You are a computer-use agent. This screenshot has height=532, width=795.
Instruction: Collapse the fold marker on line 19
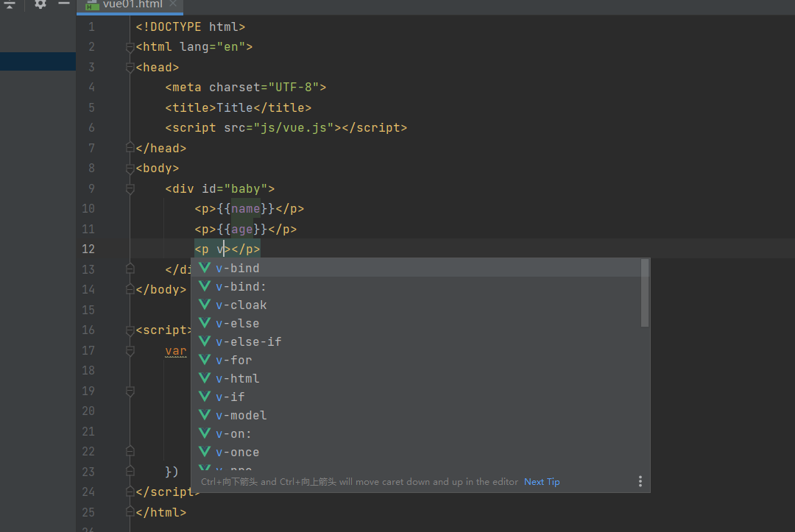(x=130, y=391)
